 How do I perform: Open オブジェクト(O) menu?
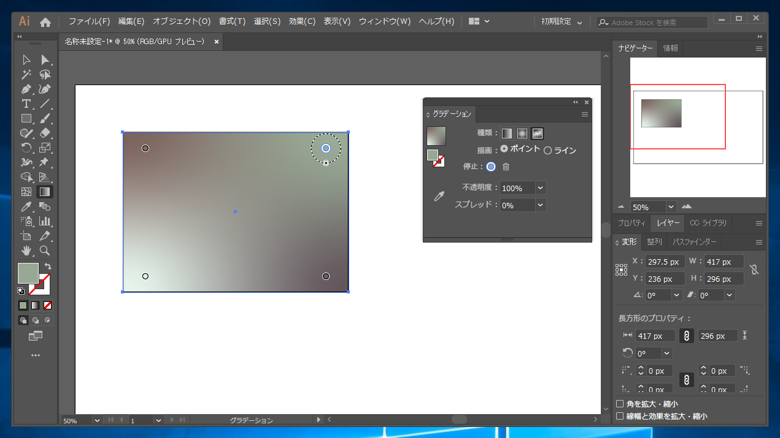click(182, 21)
